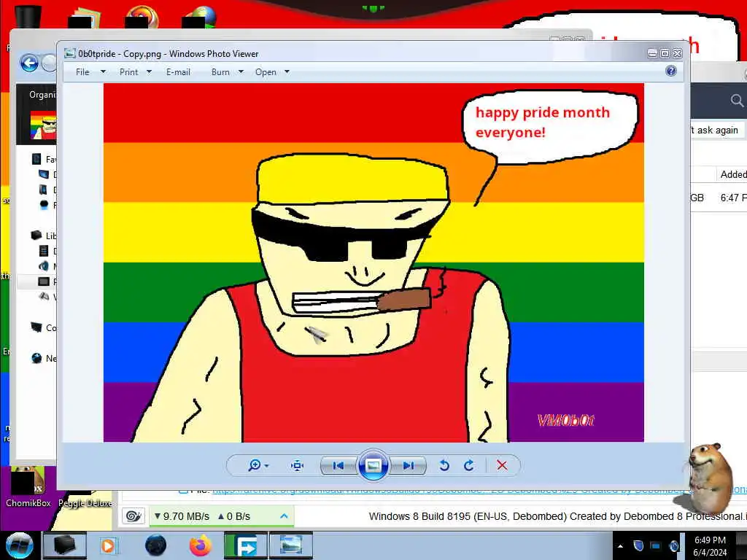Open Firefox from the taskbar
Viewport: 747px width, 560px height.
click(201, 545)
